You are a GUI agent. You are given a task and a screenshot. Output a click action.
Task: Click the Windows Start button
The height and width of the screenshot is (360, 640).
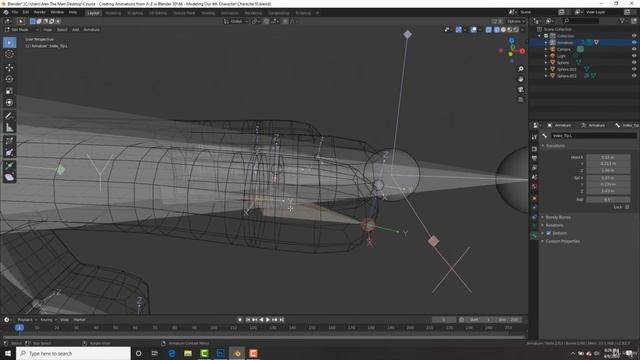[8, 353]
